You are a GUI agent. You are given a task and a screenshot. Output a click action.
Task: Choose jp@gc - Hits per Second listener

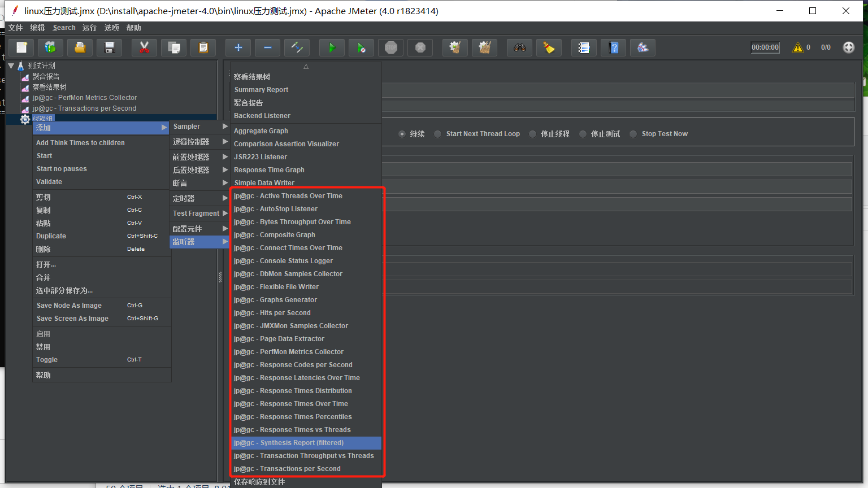point(306,313)
